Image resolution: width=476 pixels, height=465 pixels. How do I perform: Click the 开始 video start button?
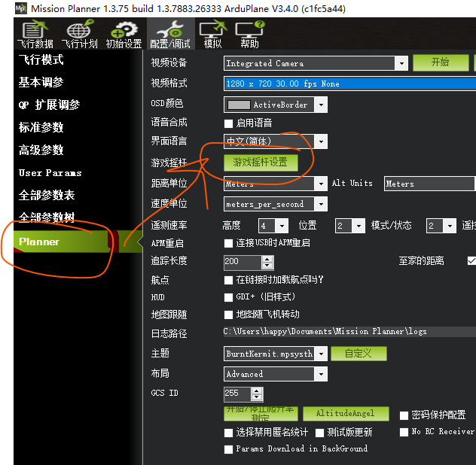pyautogui.click(x=441, y=62)
